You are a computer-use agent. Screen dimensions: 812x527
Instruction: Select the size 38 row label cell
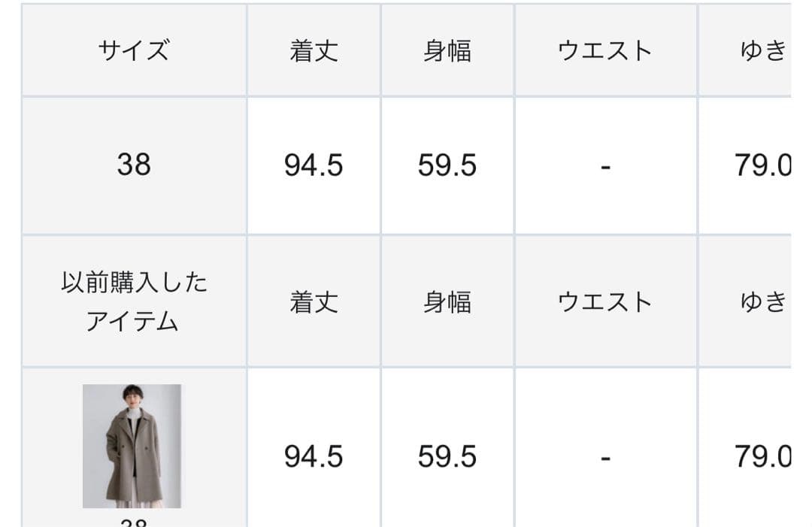134,165
